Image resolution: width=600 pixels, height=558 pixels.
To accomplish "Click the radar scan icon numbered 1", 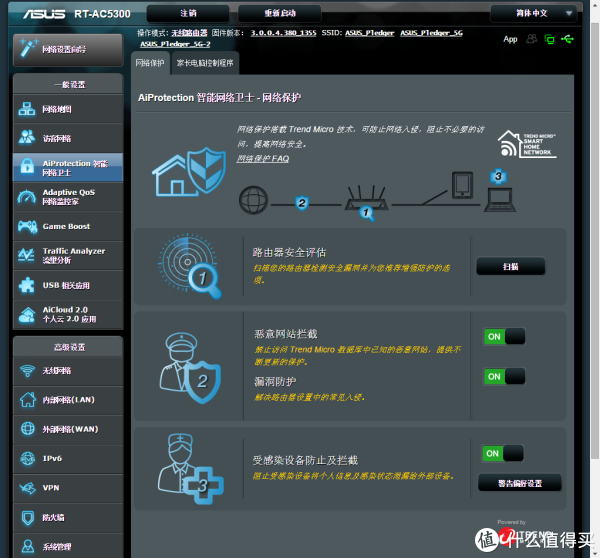I will pos(190,266).
